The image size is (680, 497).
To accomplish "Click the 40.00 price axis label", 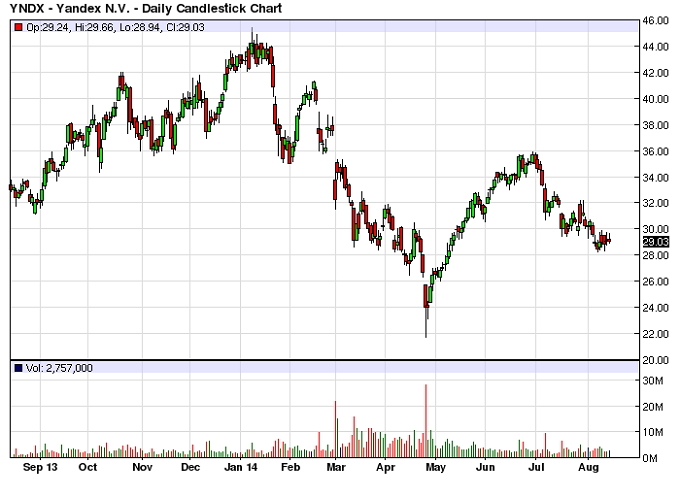I will coord(656,99).
